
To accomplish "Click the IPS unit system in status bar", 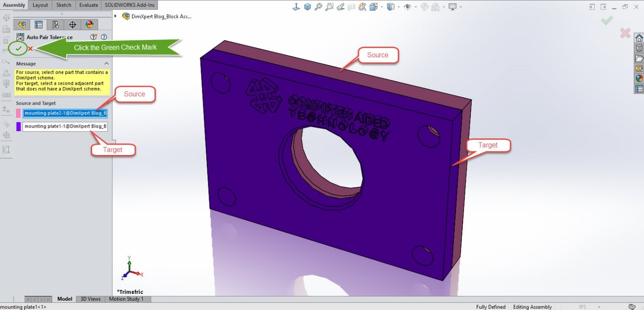I will tap(582, 307).
